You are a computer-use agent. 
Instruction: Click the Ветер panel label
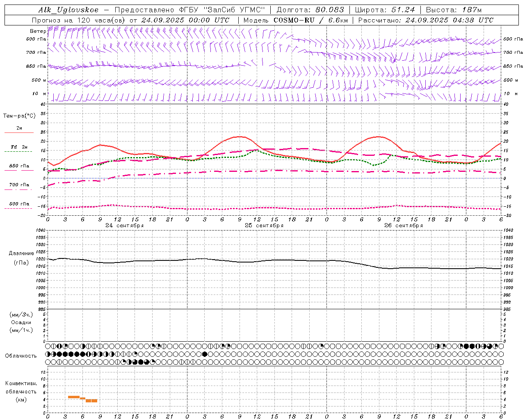38,31
